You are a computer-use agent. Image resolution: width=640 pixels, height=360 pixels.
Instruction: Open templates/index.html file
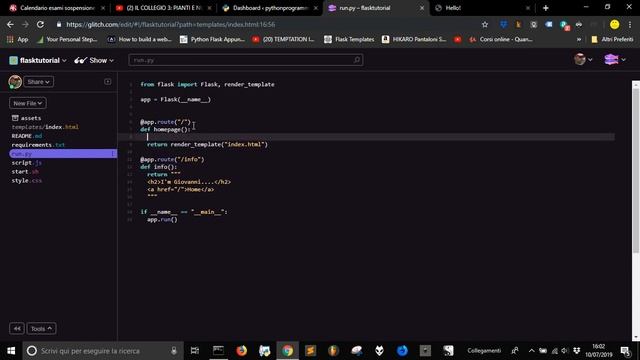pyautogui.click(x=45, y=127)
